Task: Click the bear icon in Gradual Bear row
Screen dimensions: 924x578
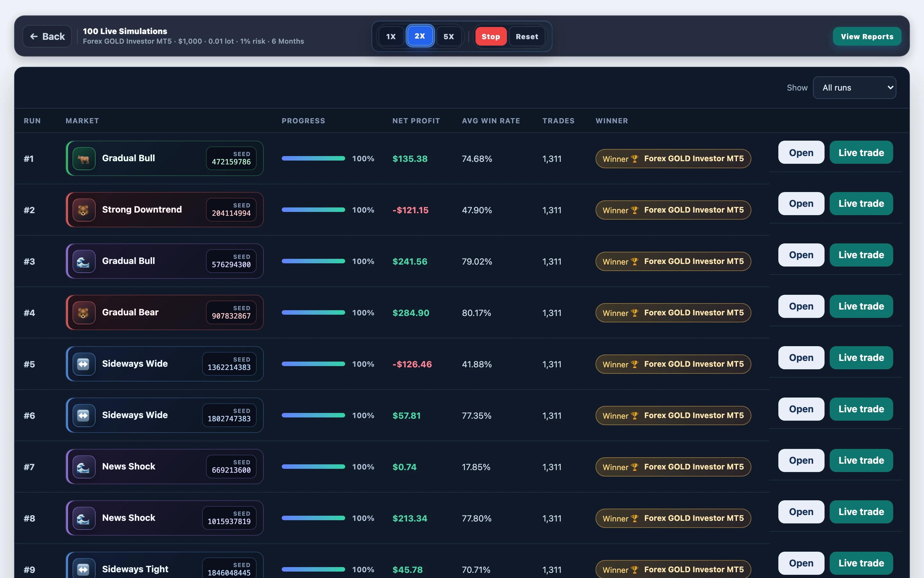Action: point(84,313)
